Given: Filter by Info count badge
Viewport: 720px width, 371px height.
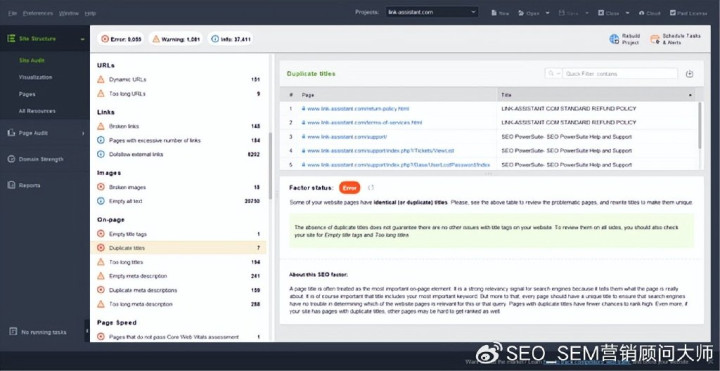Looking at the screenshot, I should click(231, 39).
